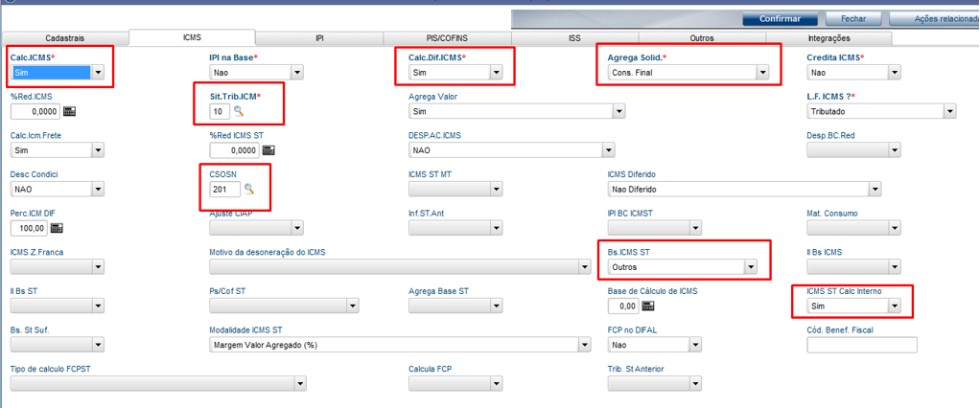The width and height of the screenshot is (980, 408).
Task: Open calculator icon next to %Red ICMS ST
Action: point(268,150)
